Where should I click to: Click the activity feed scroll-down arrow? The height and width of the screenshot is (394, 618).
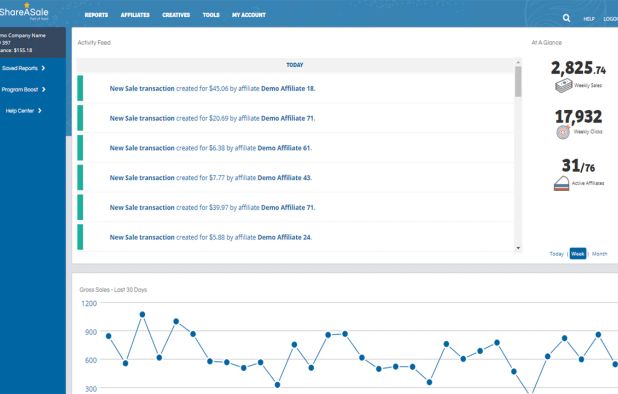point(518,248)
